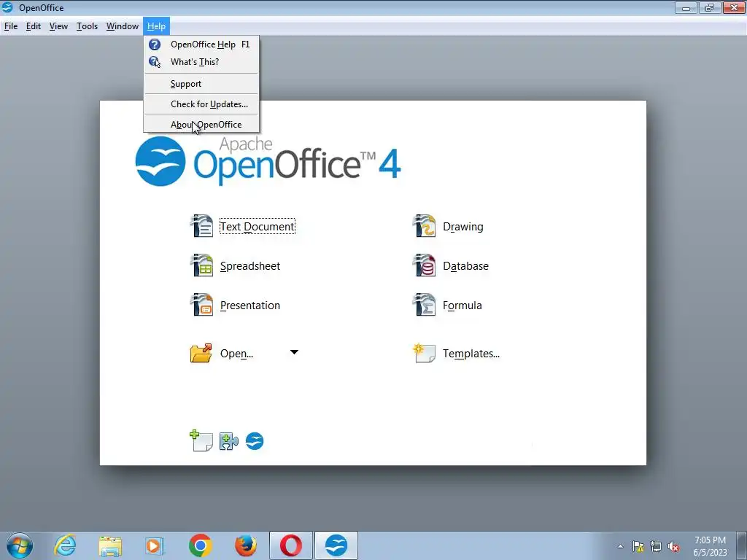Click the network tray icon
The image size is (747, 560).
pos(656,546)
